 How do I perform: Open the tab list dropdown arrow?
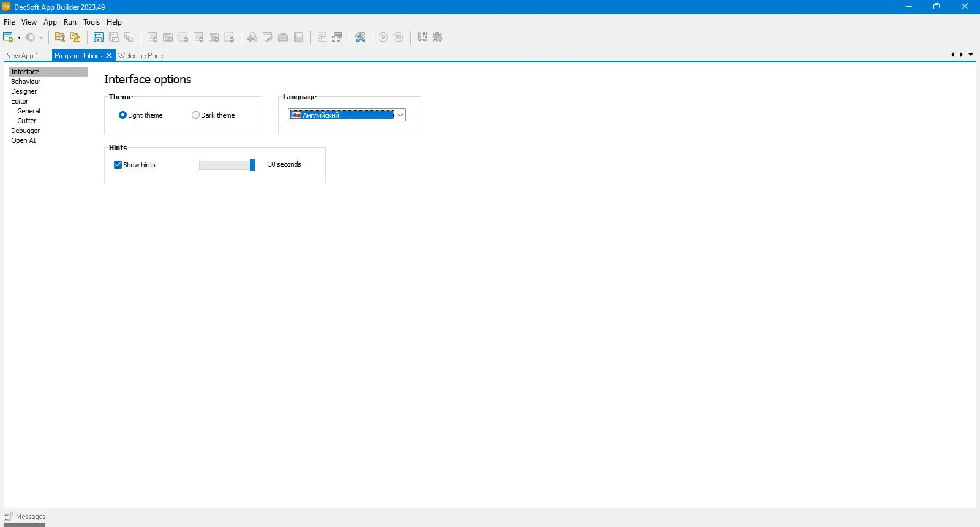pos(971,55)
